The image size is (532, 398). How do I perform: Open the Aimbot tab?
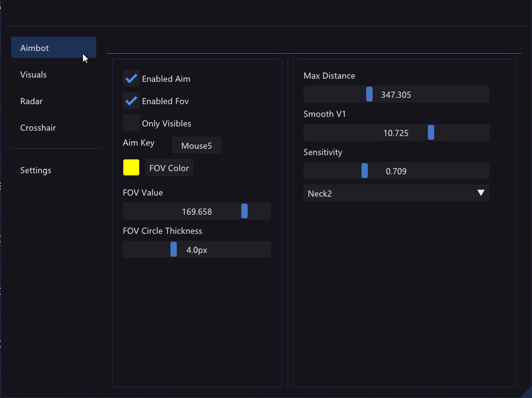pos(54,47)
